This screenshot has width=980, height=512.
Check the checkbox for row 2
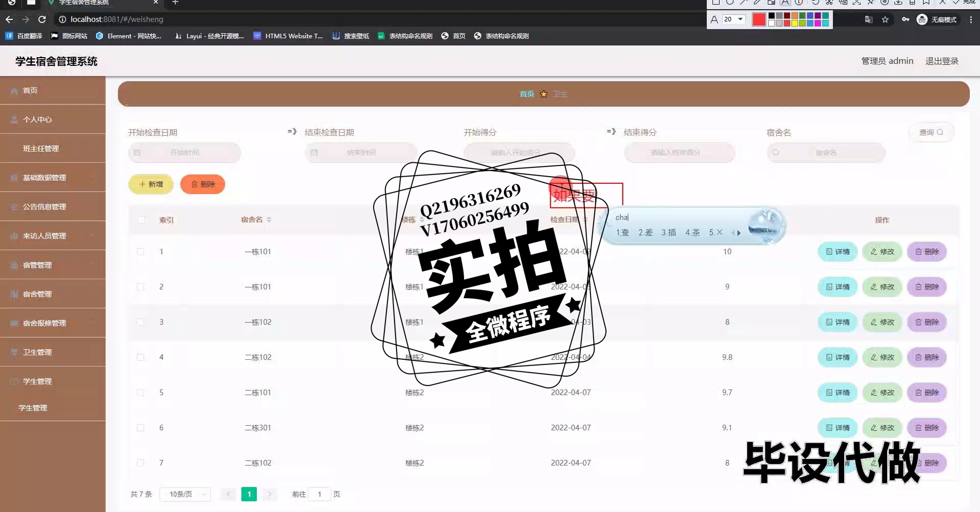(140, 287)
